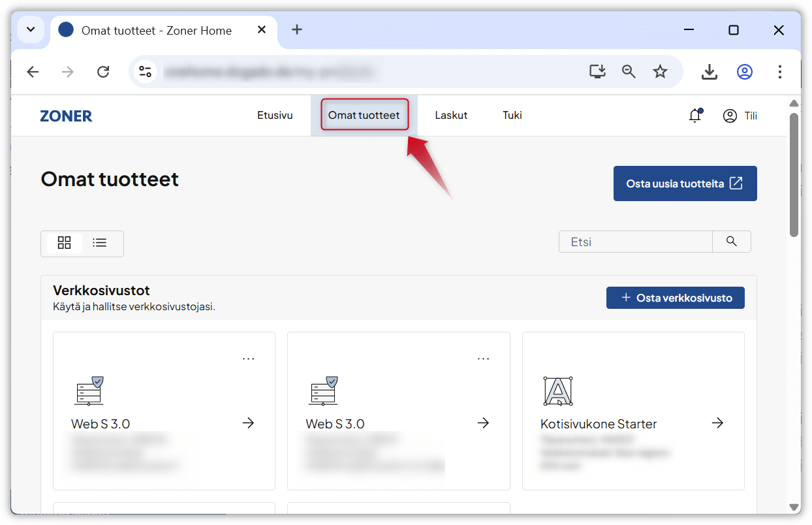The width and height of the screenshot is (812, 525).
Task: Switch to list view layout
Action: pos(100,243)
